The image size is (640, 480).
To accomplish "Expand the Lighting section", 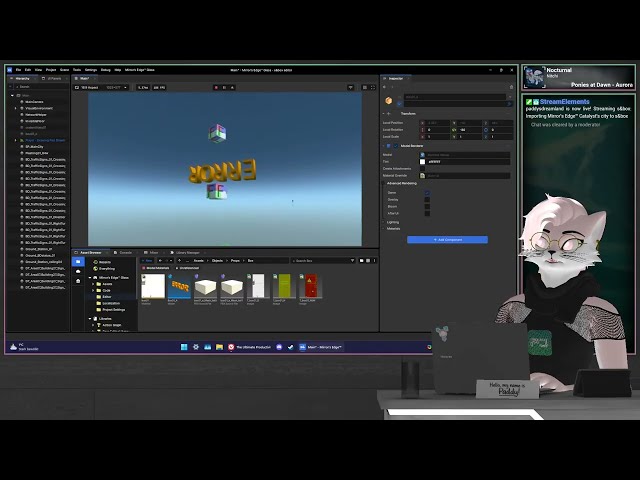I will [393, 222].
